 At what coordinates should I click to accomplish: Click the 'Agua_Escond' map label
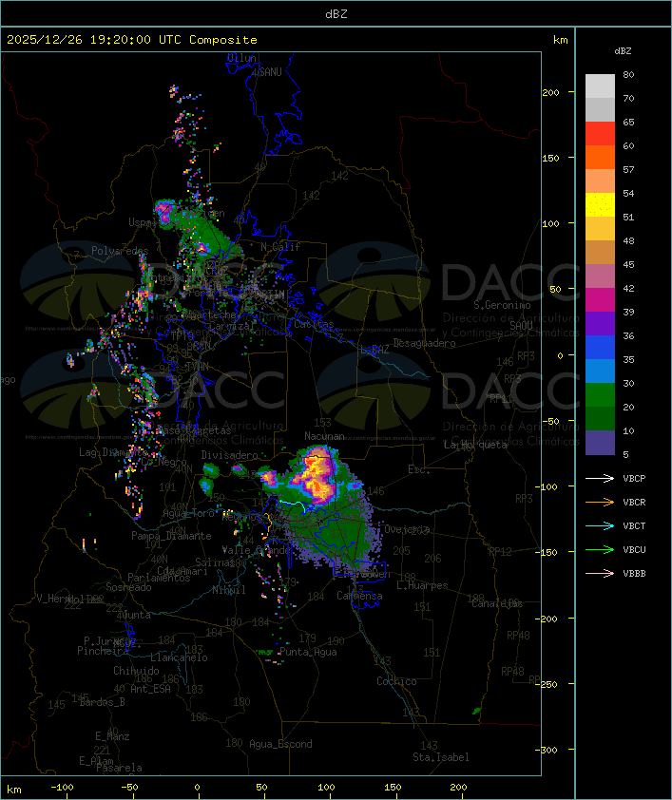click(x=280, y=744)
